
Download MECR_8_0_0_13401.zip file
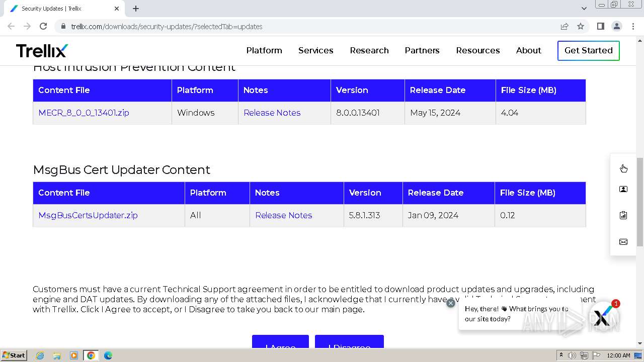(84, 113)
